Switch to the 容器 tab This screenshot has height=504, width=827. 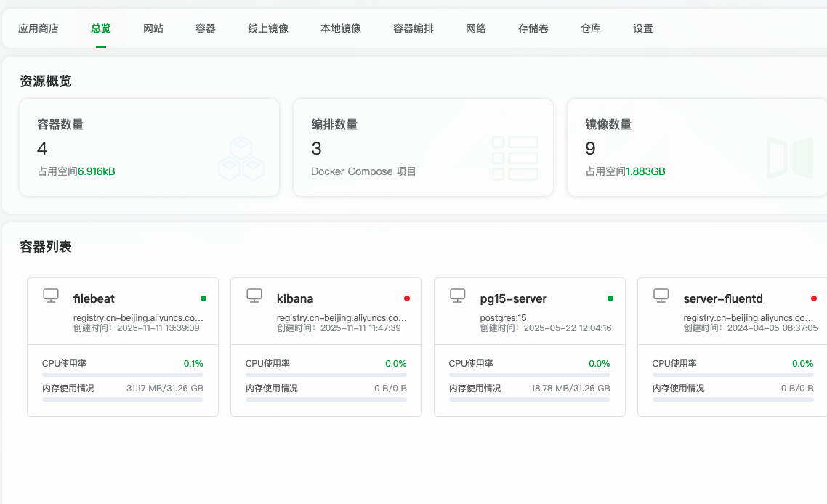click(x=204, y=28)
